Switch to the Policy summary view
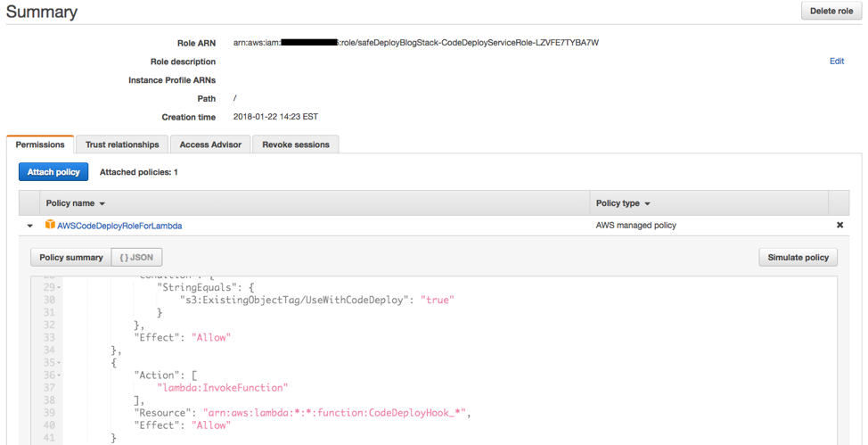 pos(71,258)
